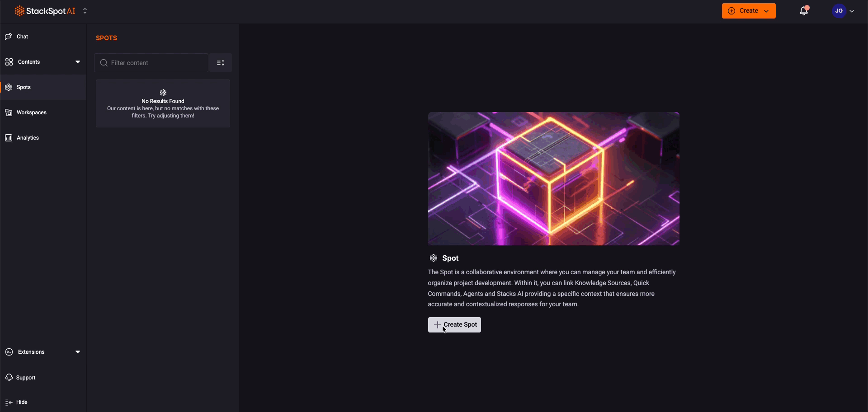Click the filter sort icon button
Image resolution: width=868 pixels, height=412 pixels.
221,63
